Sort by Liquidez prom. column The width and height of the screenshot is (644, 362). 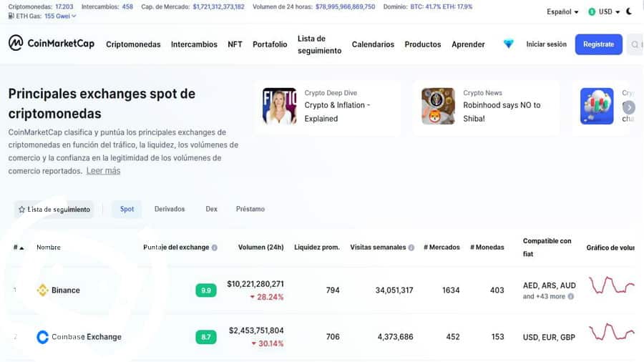[317, 247]
